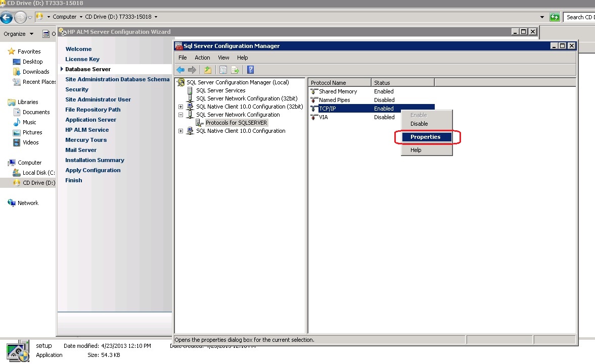Open the Action menu
Screen dimensions: 595x364
(202, 58)
